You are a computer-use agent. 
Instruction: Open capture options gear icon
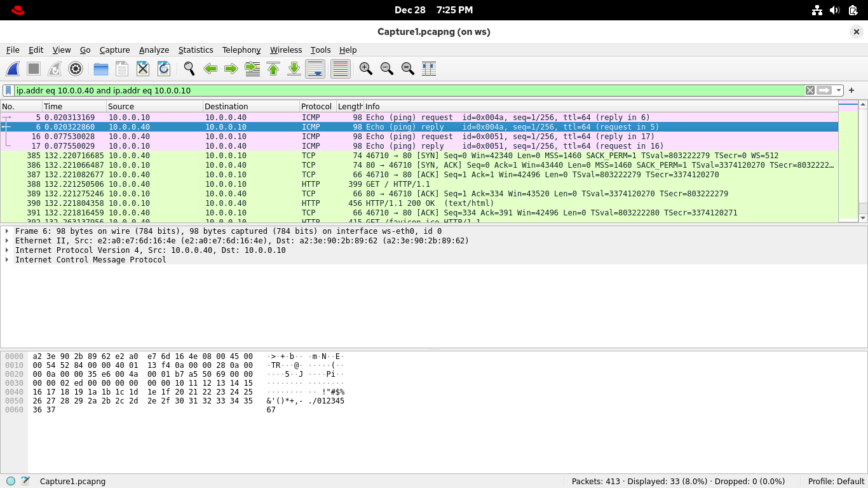coord(76,69)
